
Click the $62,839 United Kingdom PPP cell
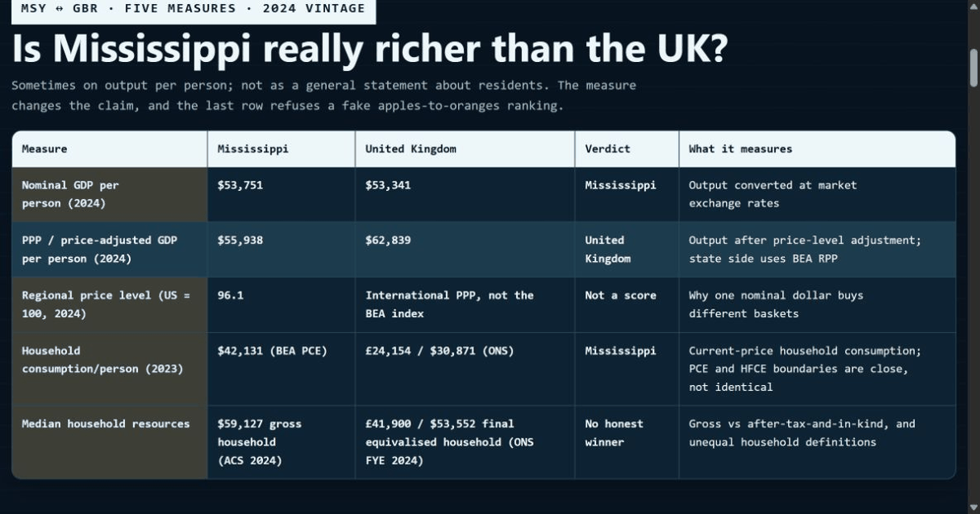465,250
